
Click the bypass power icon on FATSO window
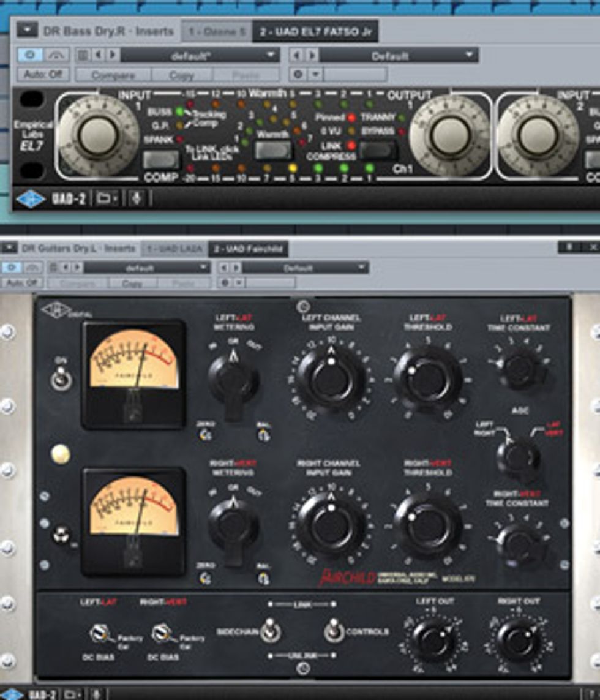(x=30, y=55)
